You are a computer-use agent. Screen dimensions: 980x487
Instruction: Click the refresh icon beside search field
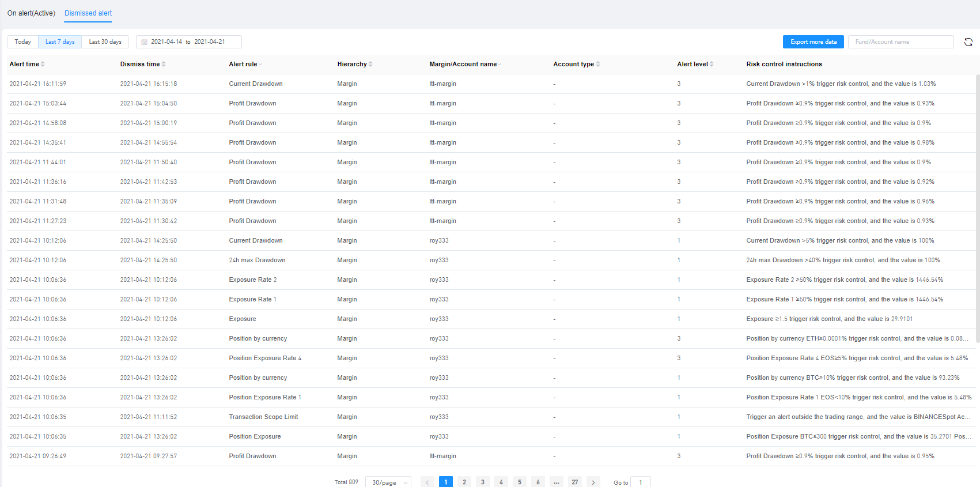point(968,42)
